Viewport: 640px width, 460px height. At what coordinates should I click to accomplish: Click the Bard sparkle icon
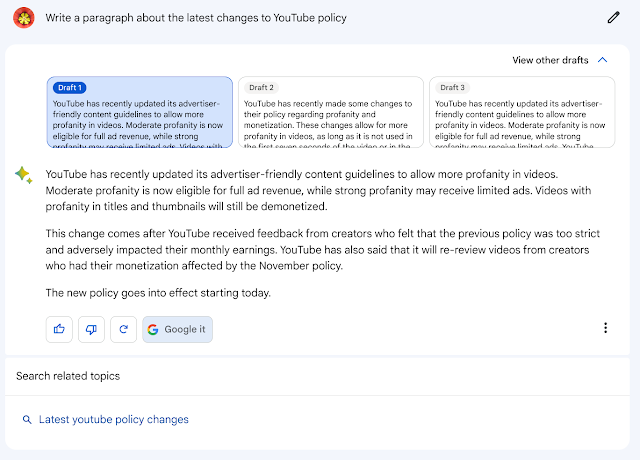point(24,175)
